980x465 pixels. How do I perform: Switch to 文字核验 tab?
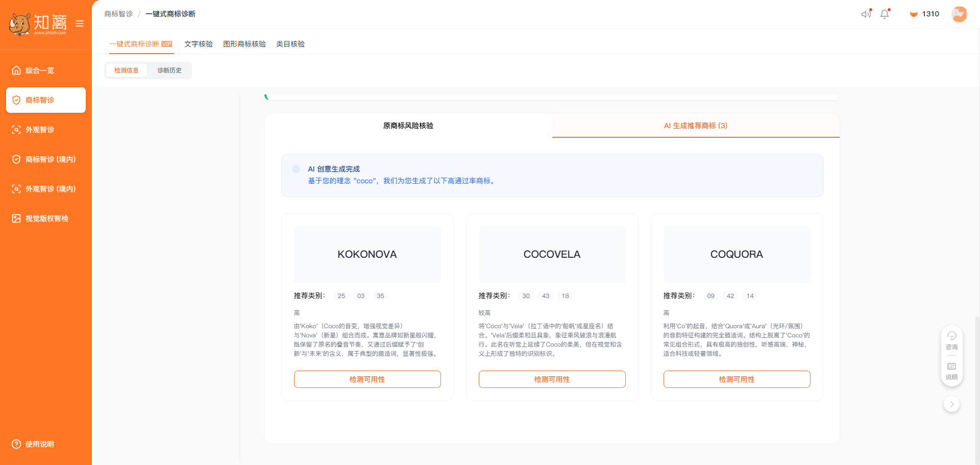point(199,44)
